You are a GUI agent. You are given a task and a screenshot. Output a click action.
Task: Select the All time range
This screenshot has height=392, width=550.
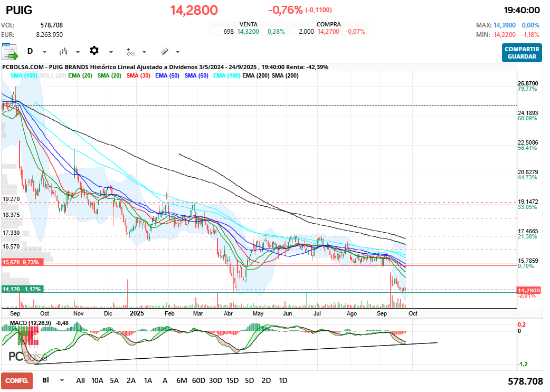point(80,380)
